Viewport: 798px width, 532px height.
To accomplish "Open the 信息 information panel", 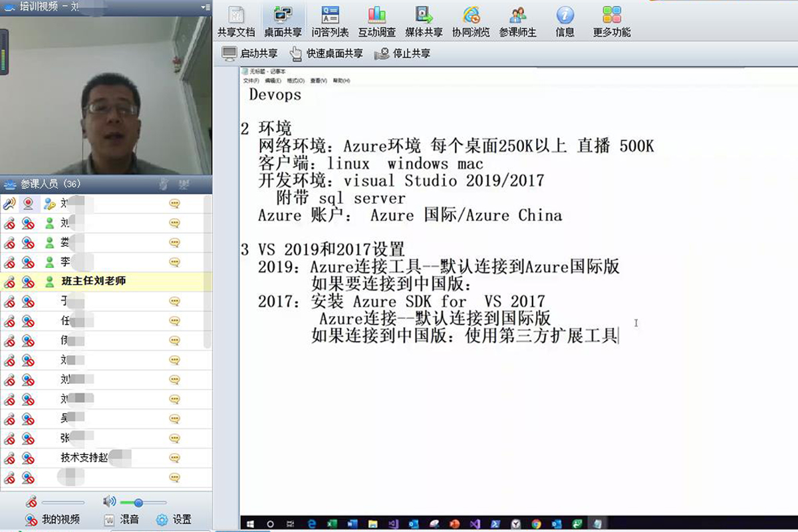I will (x=565, y=21).
